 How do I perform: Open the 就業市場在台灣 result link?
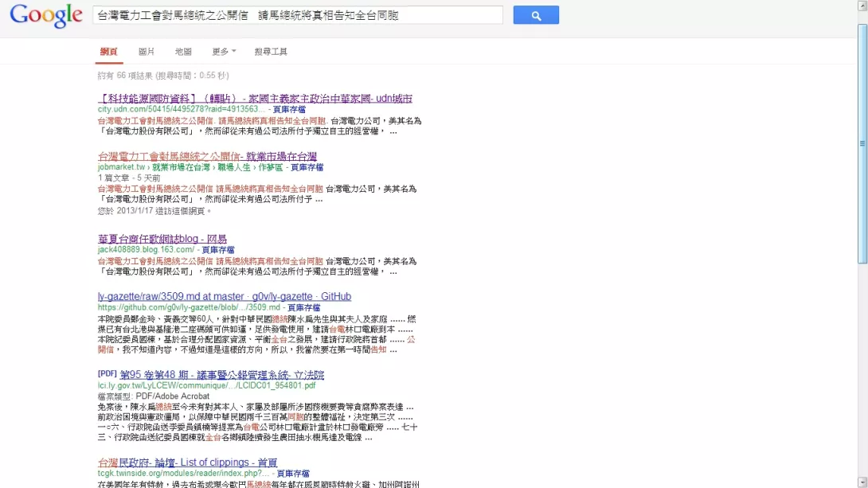[x=207, y=156]
